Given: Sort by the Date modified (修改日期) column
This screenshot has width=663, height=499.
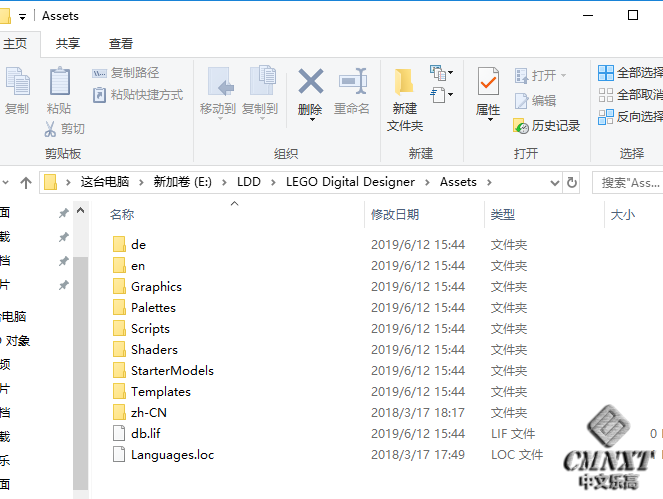Looking at the screenshot, I should click(x=395, y=215).
